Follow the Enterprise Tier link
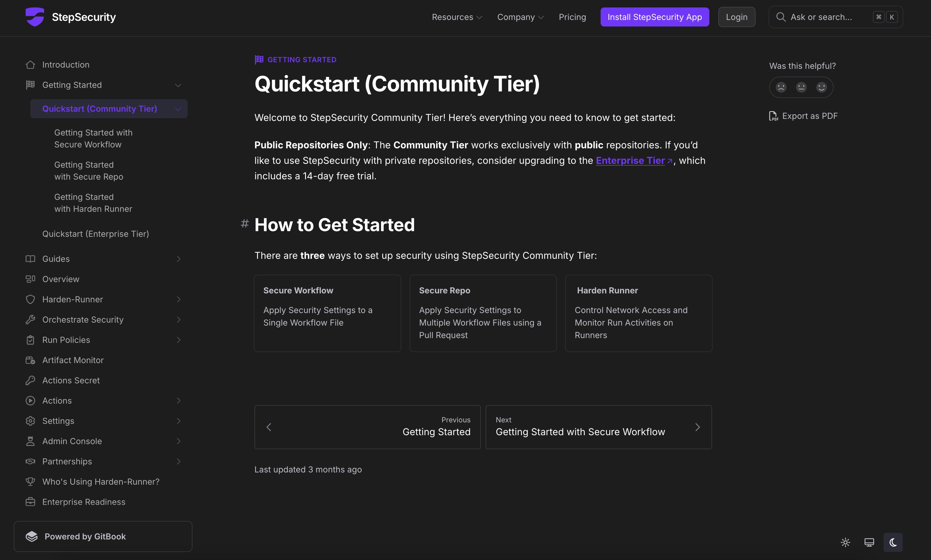Viewport: 931px width, 560px height. tap(630, 160)
